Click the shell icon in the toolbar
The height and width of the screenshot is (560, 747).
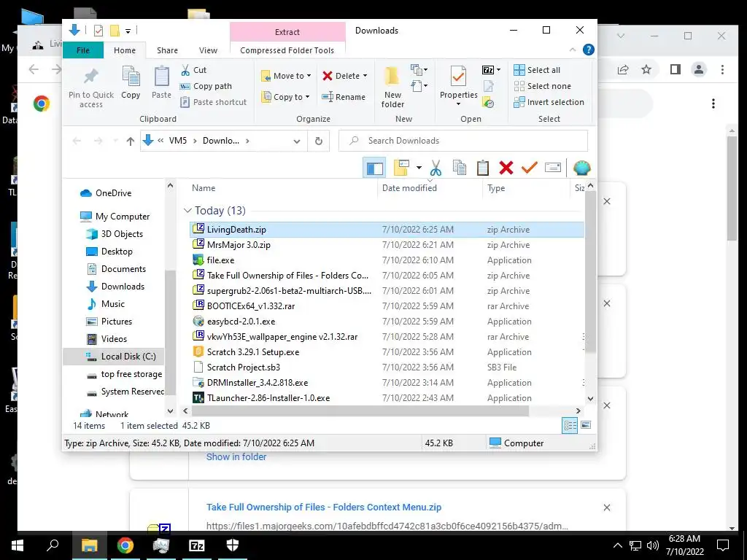pos(581,168)
